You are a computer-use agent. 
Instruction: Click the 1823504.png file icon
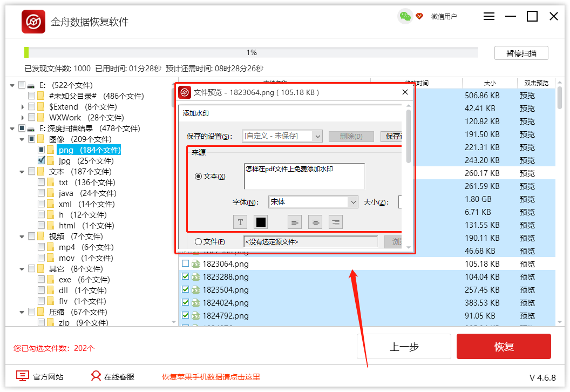196,290
